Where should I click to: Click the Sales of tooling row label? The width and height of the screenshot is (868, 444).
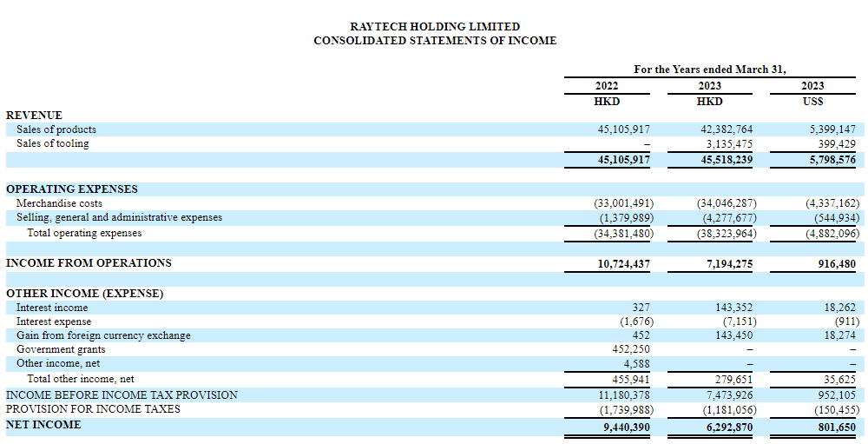[53, 143]
